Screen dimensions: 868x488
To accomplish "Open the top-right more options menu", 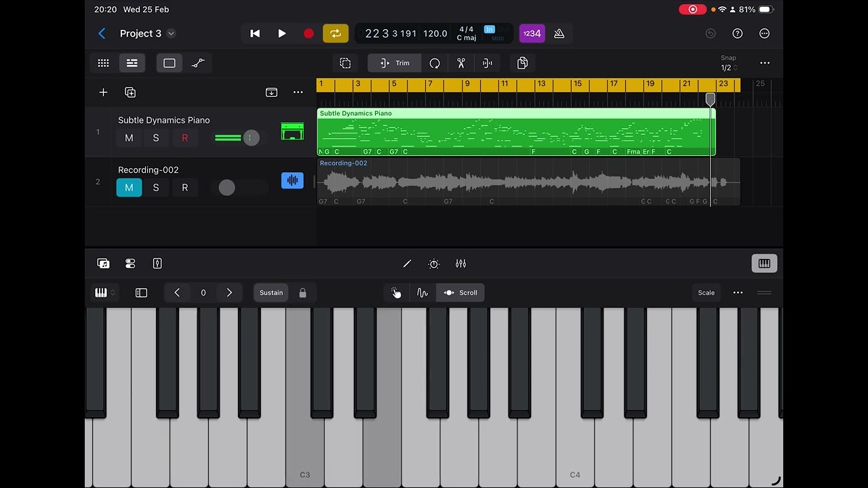I will click(764, 33).
